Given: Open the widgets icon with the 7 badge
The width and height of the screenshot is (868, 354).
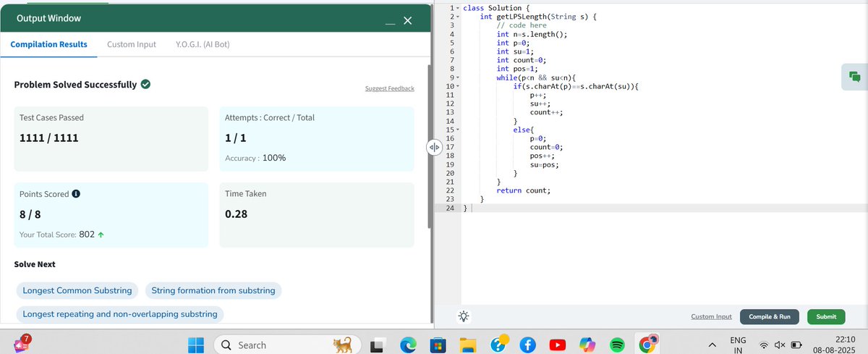Looking at the screenshot, I should (x=21, y=343).
